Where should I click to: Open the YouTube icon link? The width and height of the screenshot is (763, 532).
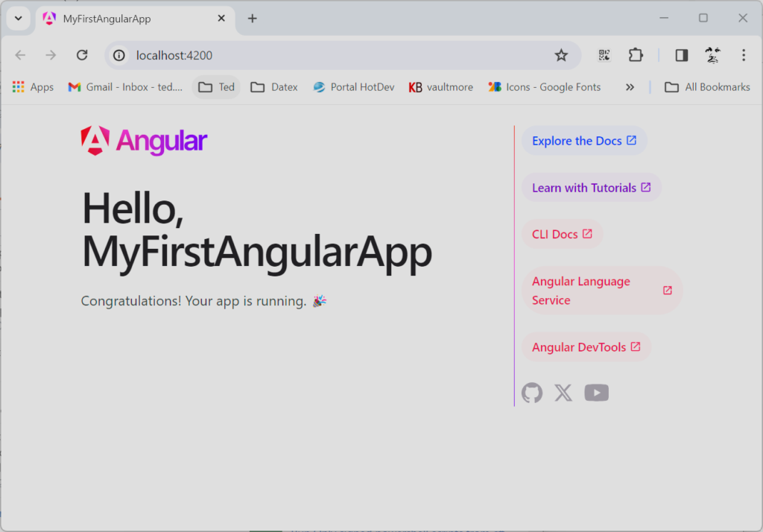click(596, 393)
